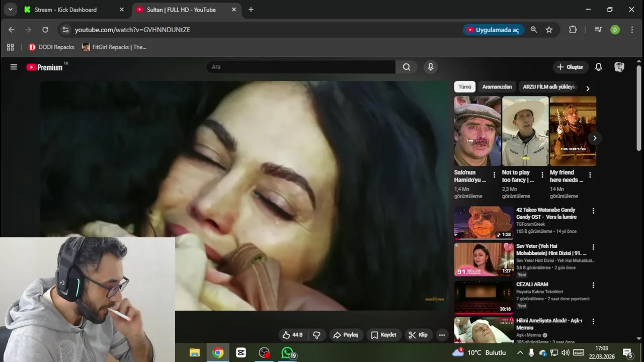
Task: Open Chrome extensions puzzle icon
Action: coord(573,30)
